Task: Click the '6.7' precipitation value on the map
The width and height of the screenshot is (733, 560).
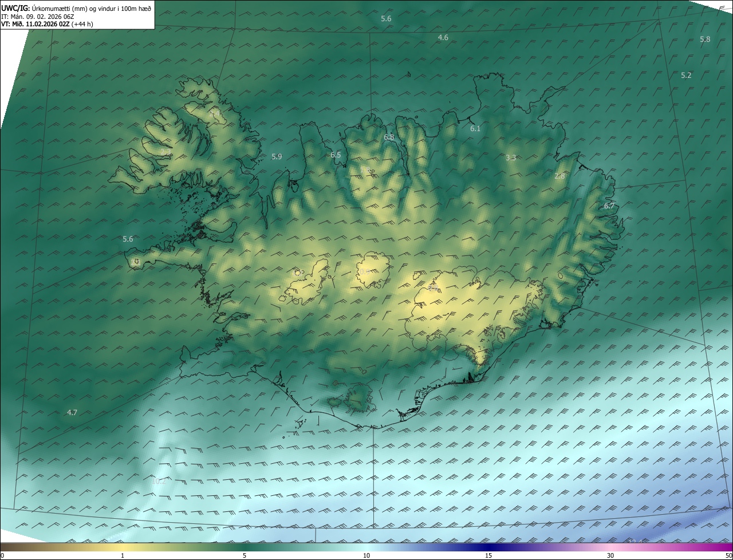Action: point(609,206)
